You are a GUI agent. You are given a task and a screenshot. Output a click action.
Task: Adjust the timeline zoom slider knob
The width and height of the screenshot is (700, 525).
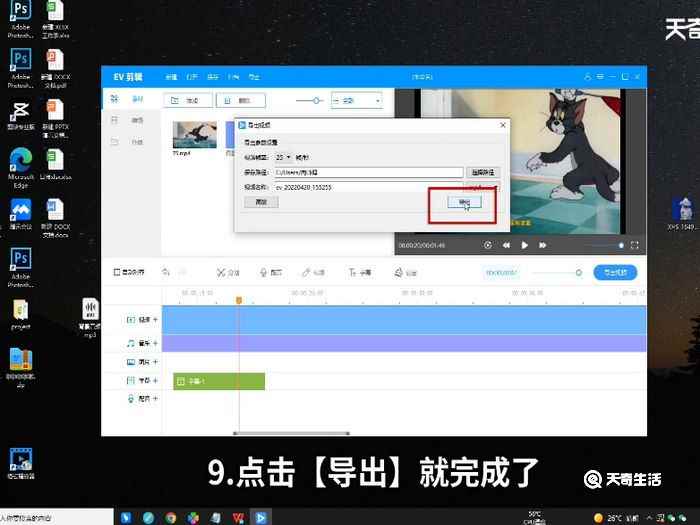click(579, 272)
